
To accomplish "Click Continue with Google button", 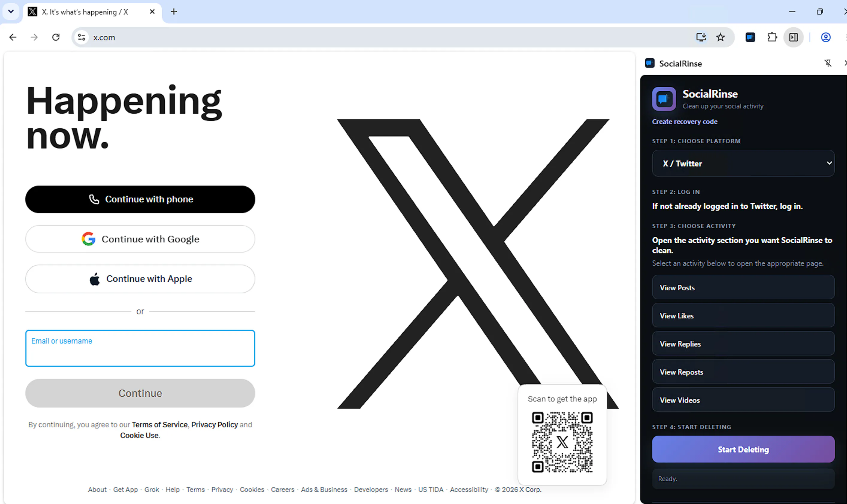I will click(140, 239).
